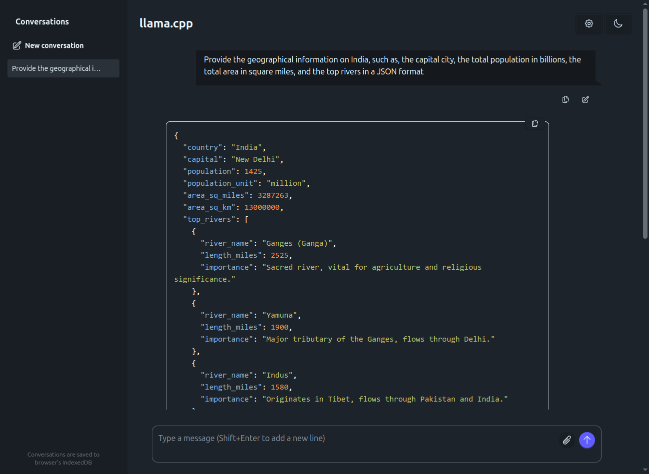Click the New conversation pencil icon
649x474 pixels.
tap(17, 45)
